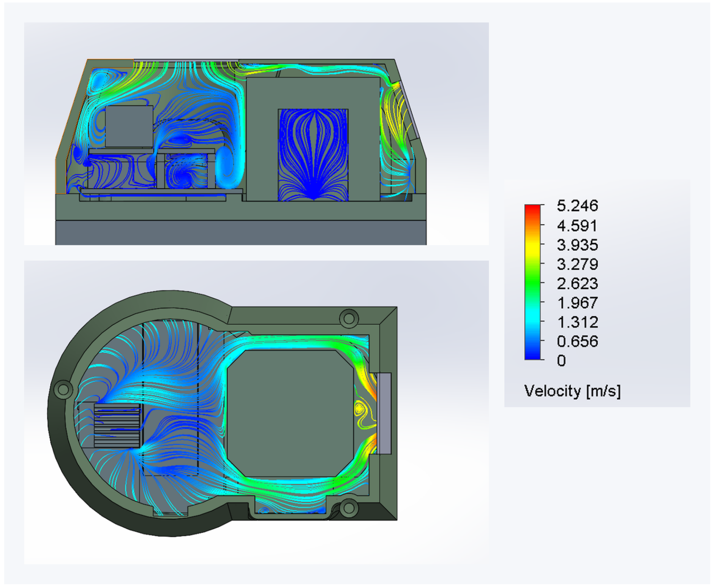Click the Velocity [m/s] legend title
Image resolution: width=714 pixels, height=588 pixels.
pos(572,391)
